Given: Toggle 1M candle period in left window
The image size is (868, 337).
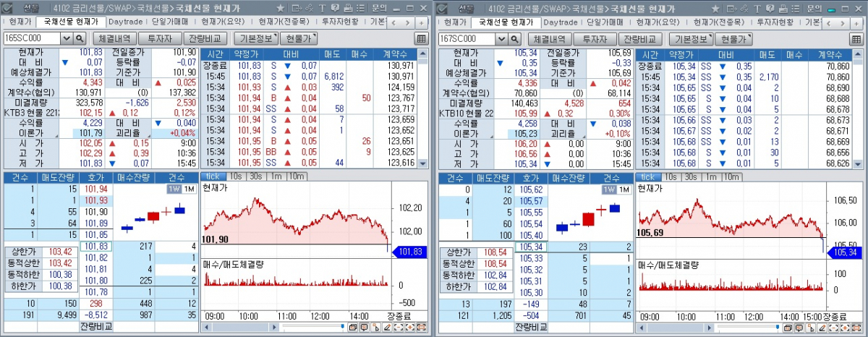Looking at the screenshot, I should [x=188, y=189].
